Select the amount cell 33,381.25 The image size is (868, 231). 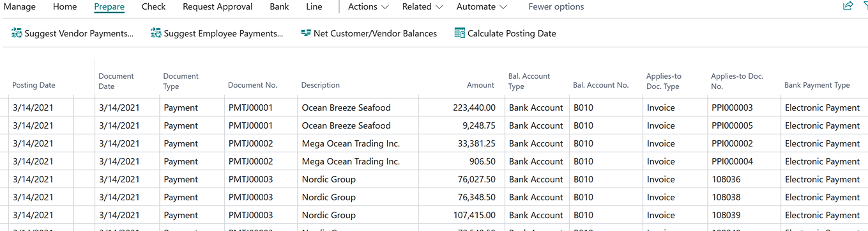pyautogui.click(x=462, y=143)
